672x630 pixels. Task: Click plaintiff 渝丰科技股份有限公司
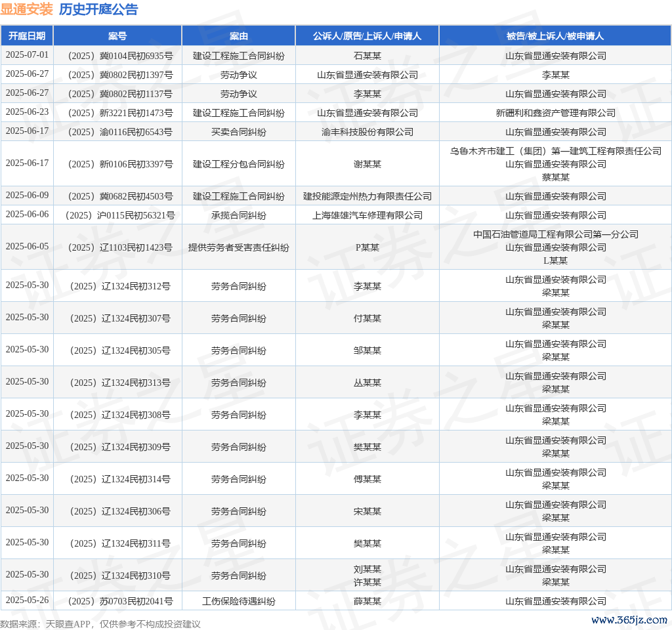tap(367, 132)
